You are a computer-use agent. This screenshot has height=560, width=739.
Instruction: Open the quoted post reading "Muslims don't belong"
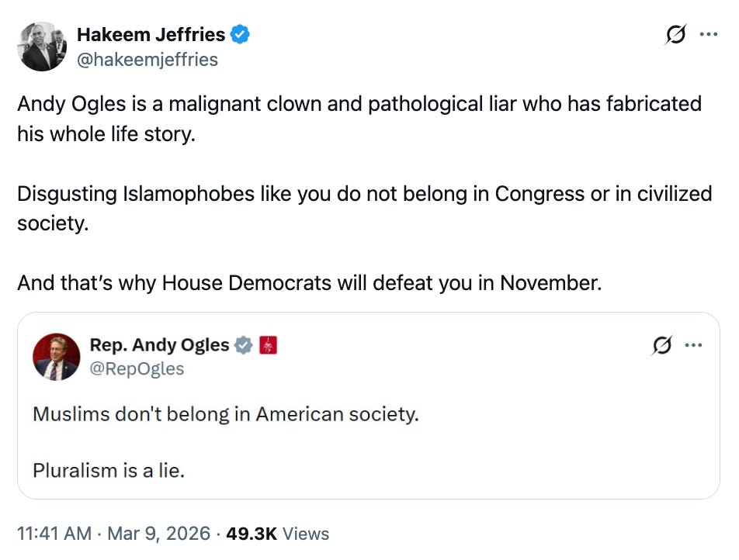click(x=225, y=414)
